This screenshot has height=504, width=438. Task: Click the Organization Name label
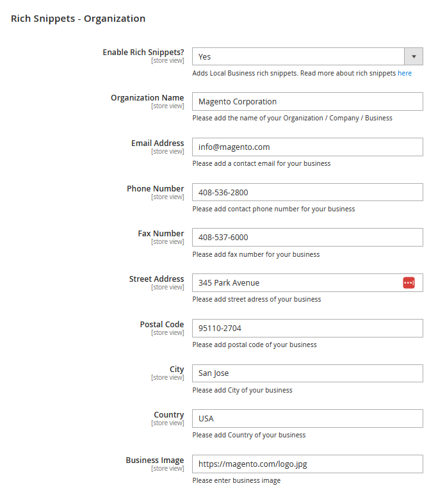[x=147, y=98]
